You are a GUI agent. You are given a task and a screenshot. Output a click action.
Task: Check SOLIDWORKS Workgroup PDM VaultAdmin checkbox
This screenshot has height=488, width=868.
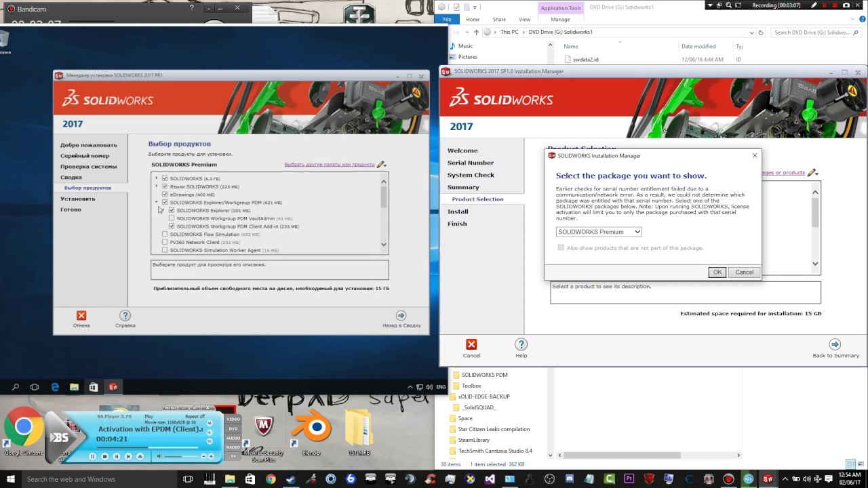(172, 218)
